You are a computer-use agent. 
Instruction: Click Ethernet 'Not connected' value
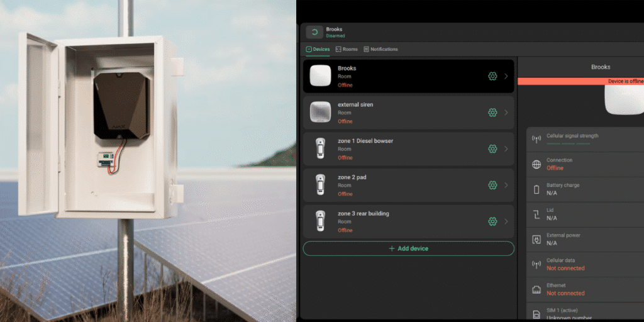[565, 293]
